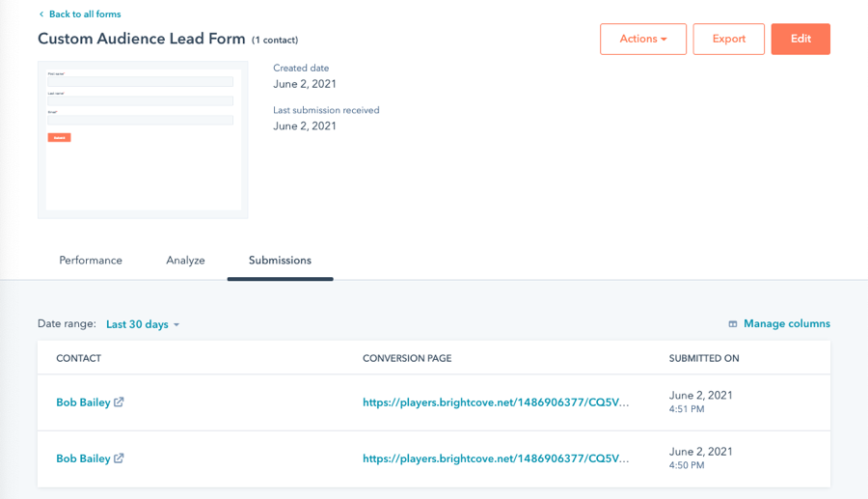
Task: Select the Submissions tab
Action: [x=280, y=261]
